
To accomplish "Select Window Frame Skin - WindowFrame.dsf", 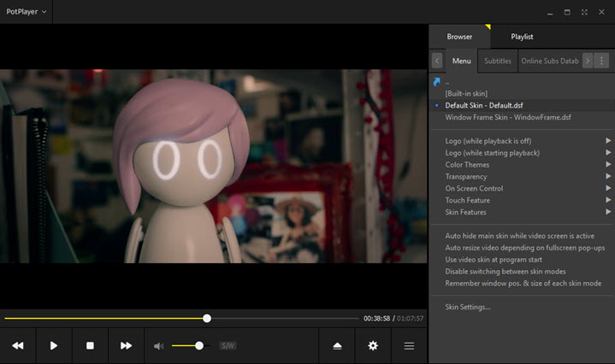I will coord(508,117).
